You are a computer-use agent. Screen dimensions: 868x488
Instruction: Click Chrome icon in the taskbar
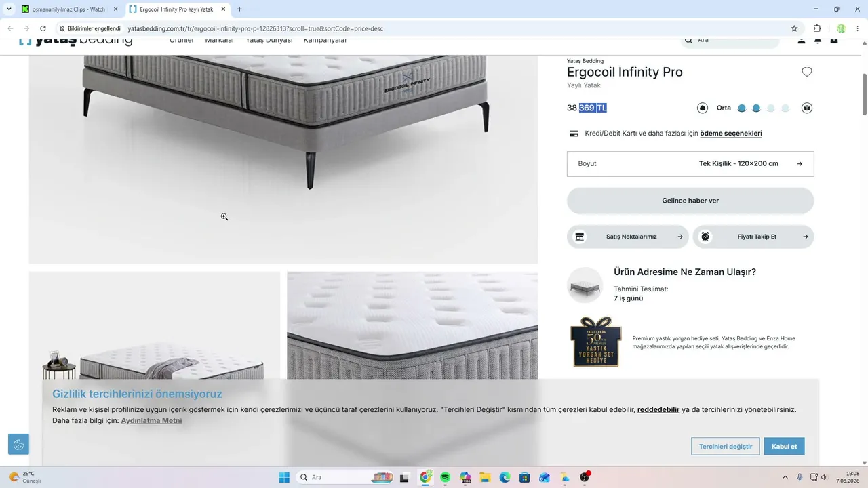(426, 477)
